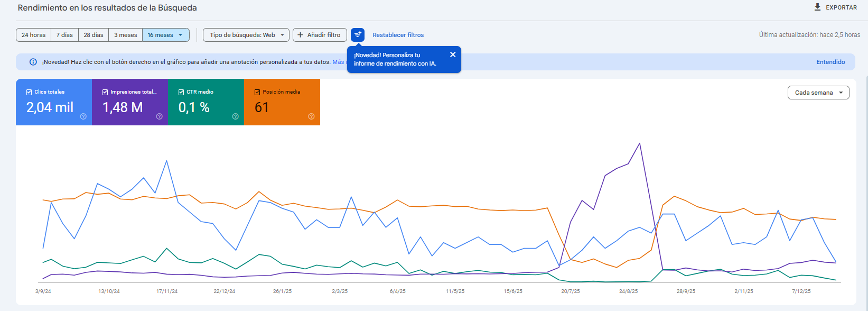
Task: Select the 7 días date range
Action: tap(64, 35)
